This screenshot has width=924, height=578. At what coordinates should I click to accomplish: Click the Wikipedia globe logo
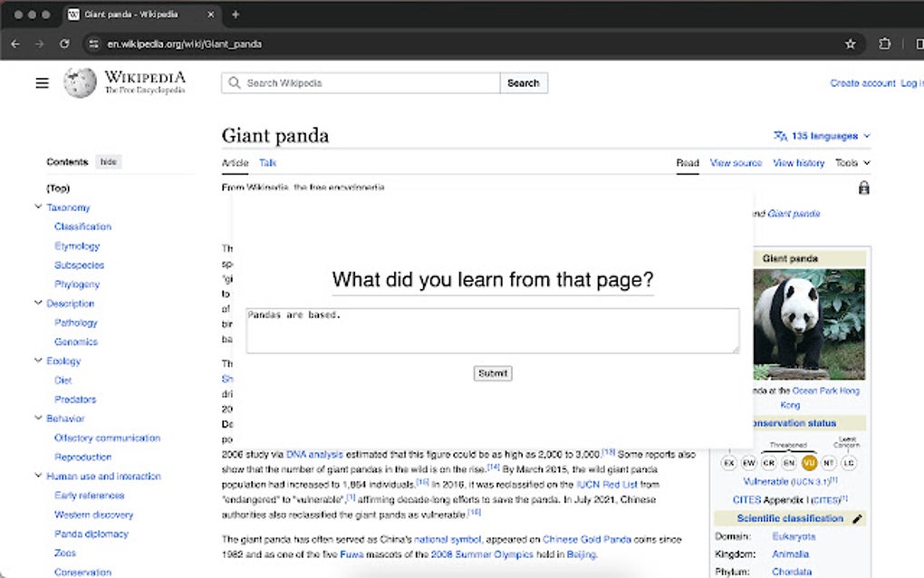click(x=80, y=82)
